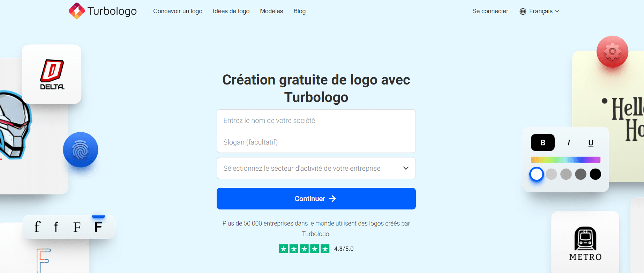Expand the secteur d'activité dropdown
The image size is (644, 273).
316,168
